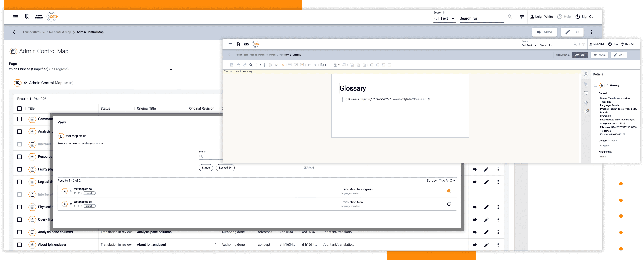Select the checkbox for the About [ph_enduser] row
This screenshot has height=260, width=644.
[19, 244]
